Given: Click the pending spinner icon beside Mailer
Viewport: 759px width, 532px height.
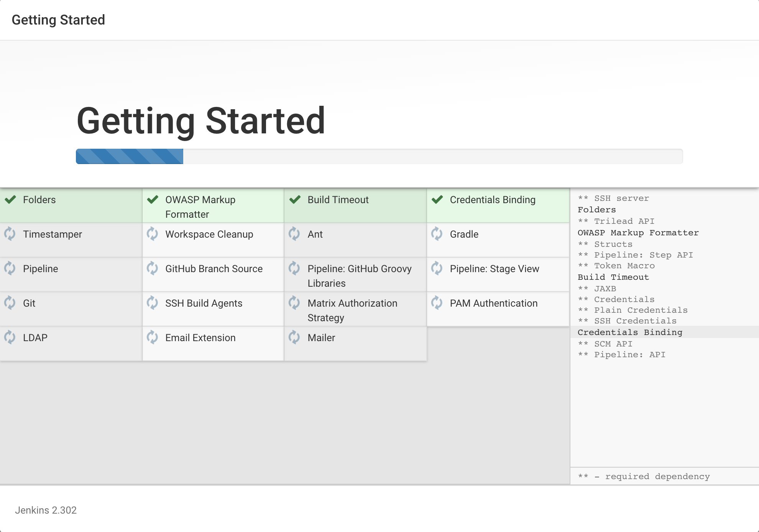Looking at the screenshot, I should click(294, 337).
